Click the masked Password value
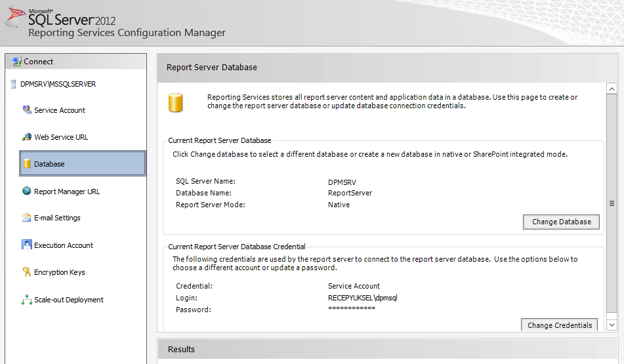Image resolution: width=624 pixels, height=364 pixels. (352, 309)
